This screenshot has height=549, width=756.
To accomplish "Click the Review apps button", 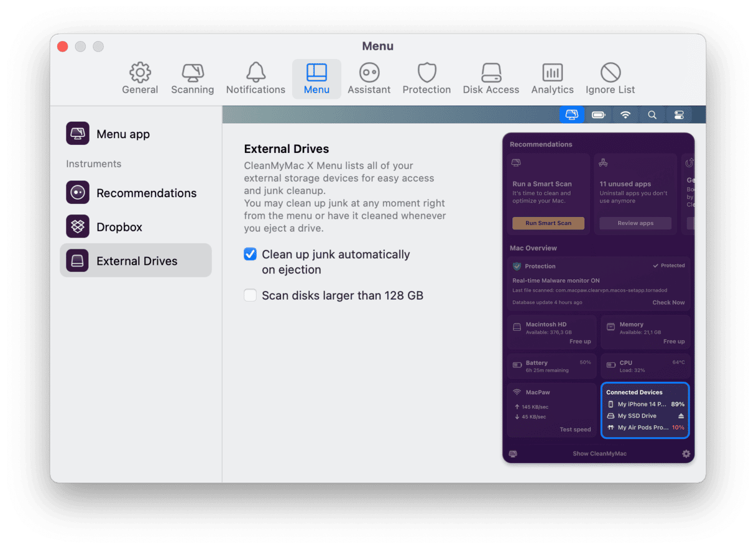I will pos(635,223).
